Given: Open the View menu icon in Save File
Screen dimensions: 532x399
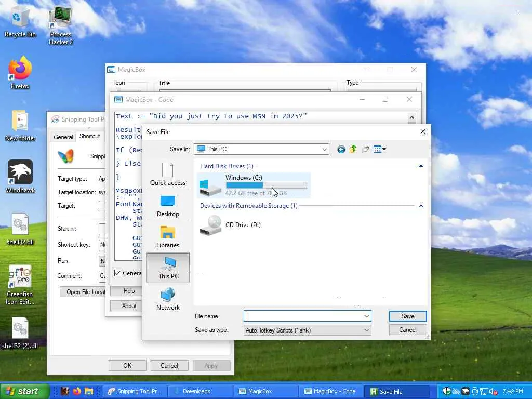Looking at the screenshot, I should [379, 149].
